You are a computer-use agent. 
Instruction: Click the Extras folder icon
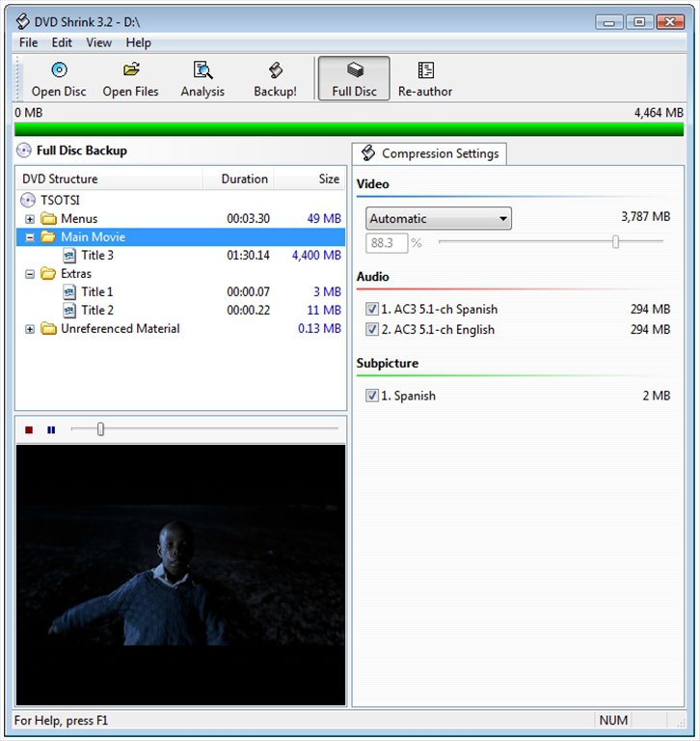click(x=48, y=274)
